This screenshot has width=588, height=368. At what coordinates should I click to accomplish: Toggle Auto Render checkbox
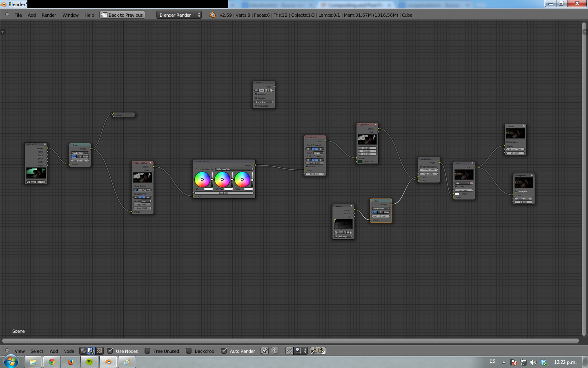point(224,351)
